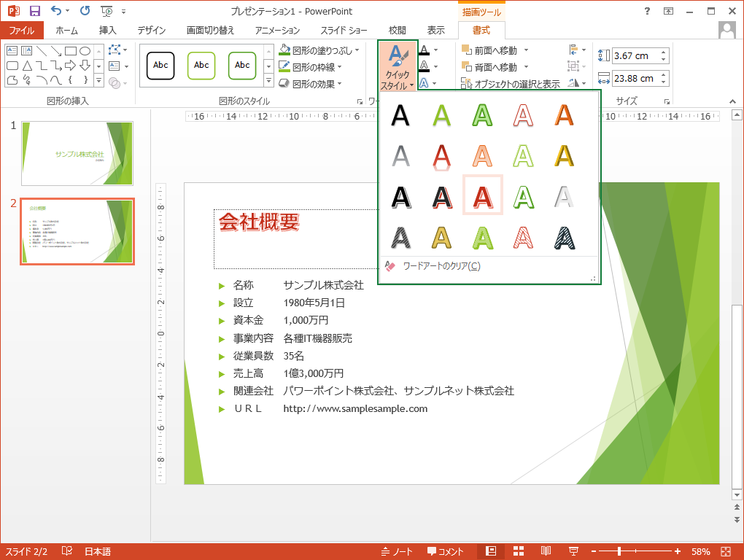
Task: Toggle the コメント comments pane
Action: (x=446, y=551)
